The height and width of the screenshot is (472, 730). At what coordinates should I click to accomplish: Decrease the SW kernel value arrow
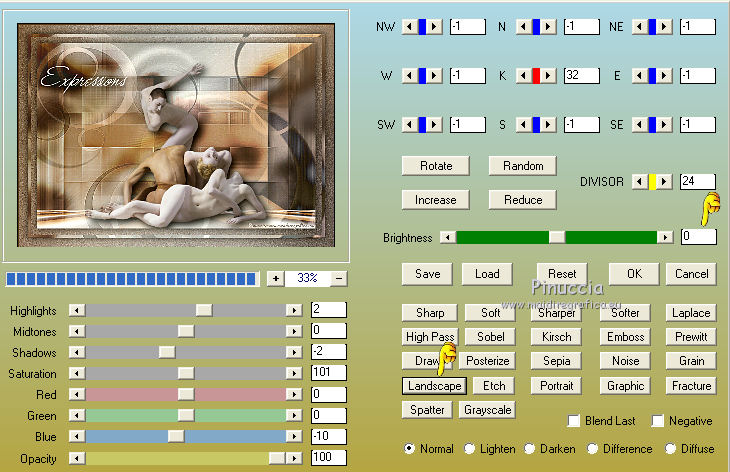[410, 124]
